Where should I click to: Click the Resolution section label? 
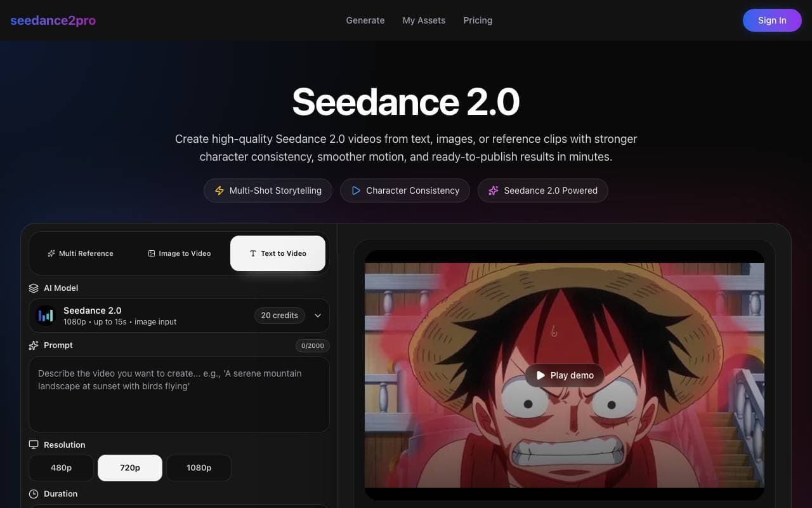(x=65, y=445)
